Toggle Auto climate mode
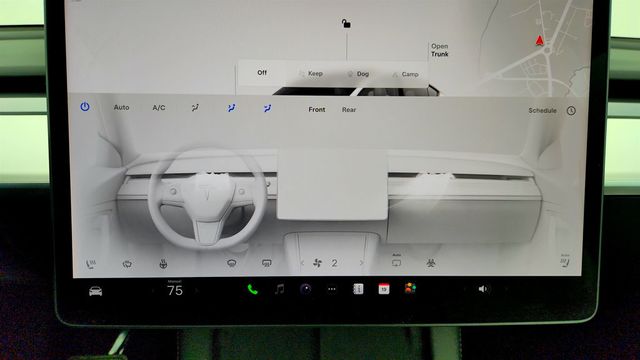The image size is (640, 360). (x=121, y=107)
